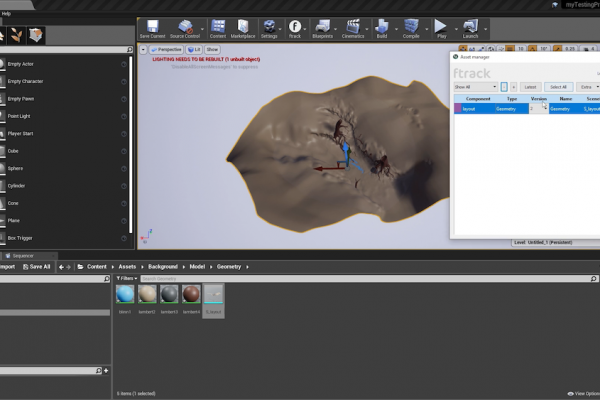This screenshot has height=400, width=600.
Task: Click the Play toolbar icon
Action: (441, 29)
